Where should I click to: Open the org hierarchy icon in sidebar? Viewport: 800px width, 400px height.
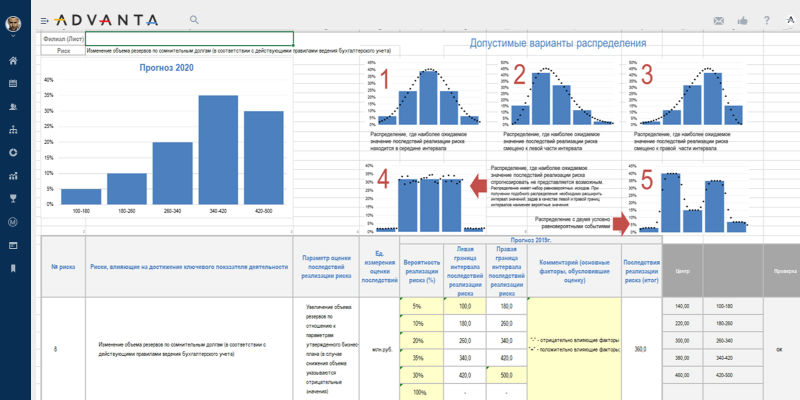pyautogui.click(x=13, y=130)
